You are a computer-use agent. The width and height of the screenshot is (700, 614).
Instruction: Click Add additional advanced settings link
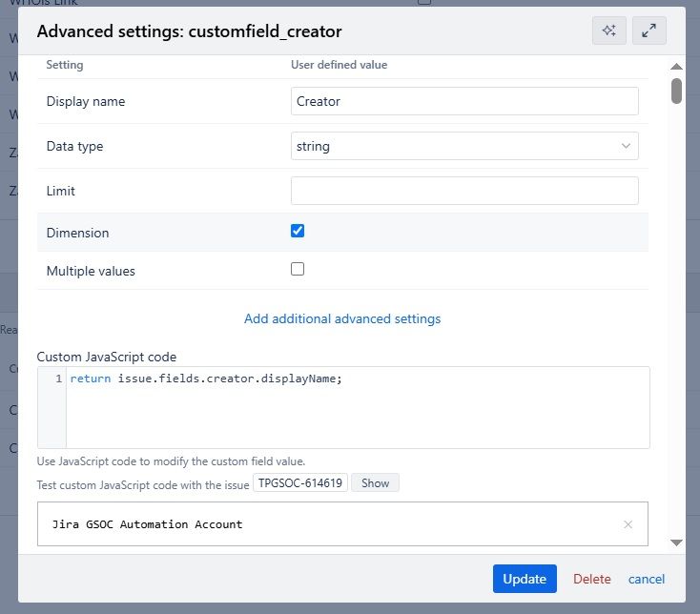coord(342,318)
